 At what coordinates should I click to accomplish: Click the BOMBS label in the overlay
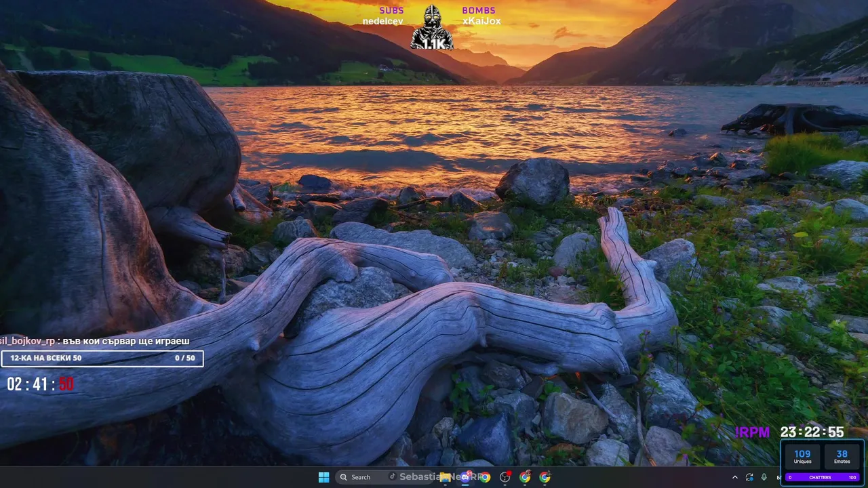click(x=479, y=10)
